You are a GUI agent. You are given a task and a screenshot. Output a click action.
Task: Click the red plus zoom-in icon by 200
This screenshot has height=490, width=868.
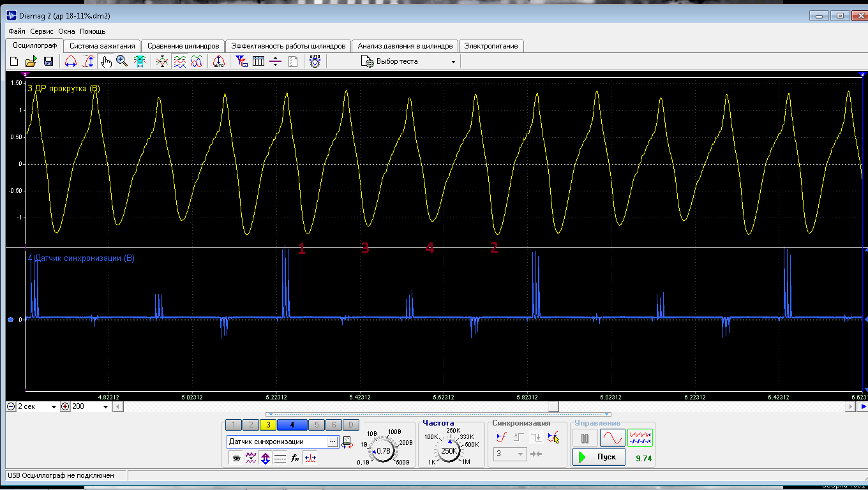point(65,406)
